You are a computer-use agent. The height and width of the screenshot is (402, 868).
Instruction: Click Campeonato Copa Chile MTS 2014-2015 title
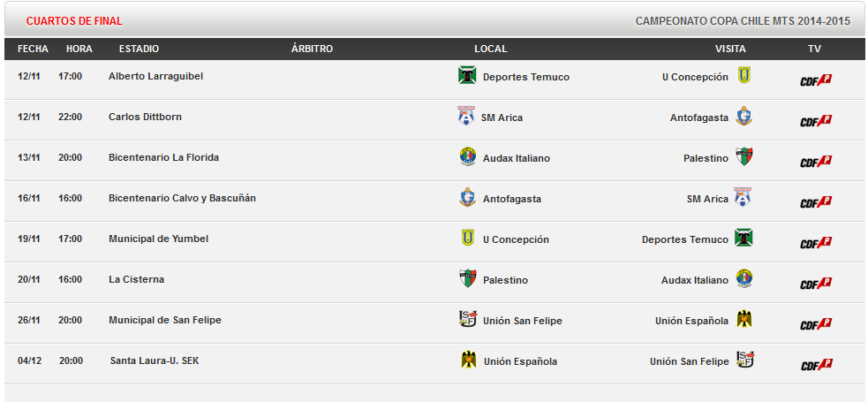coord(743,21)
